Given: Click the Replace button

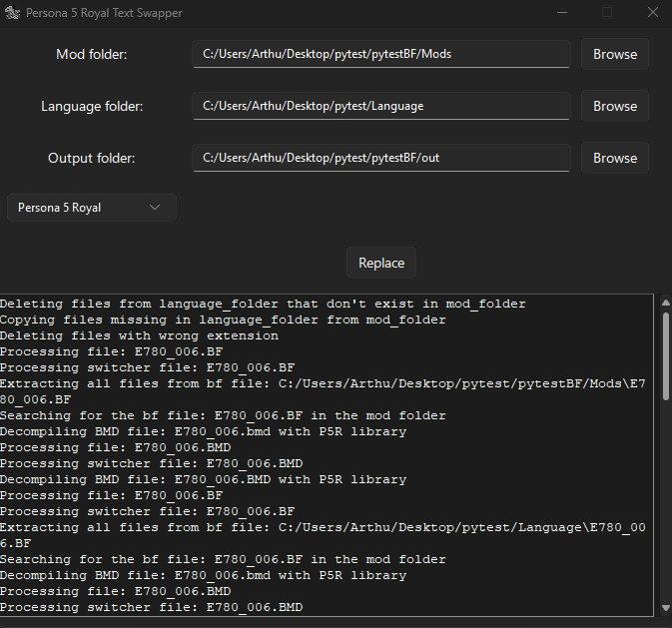Looking at the screenshot, I should [381, 263].
